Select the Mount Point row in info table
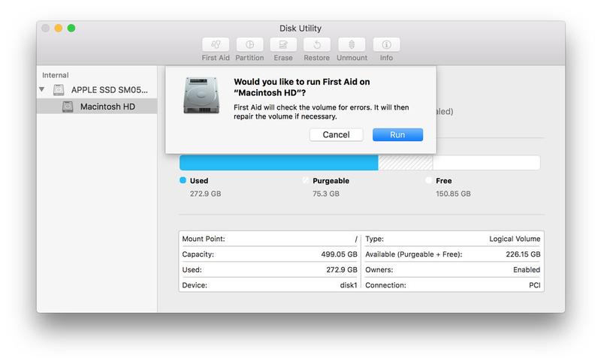The width and height of the screenshot is (601, 364). pyautogui.click(x=270, y=239)
